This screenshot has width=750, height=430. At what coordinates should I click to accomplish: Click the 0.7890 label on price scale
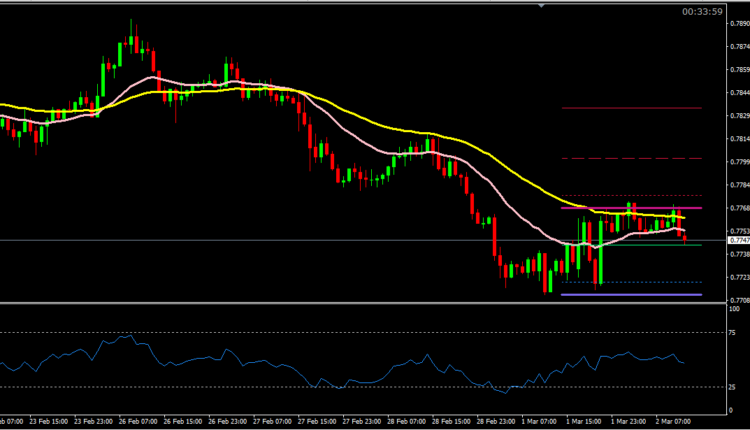coord(740,23)
